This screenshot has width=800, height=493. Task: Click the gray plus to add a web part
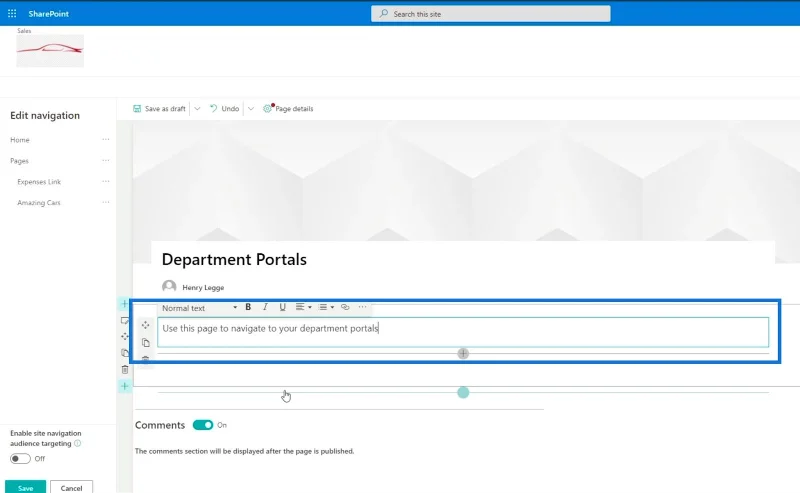point(463,354)
